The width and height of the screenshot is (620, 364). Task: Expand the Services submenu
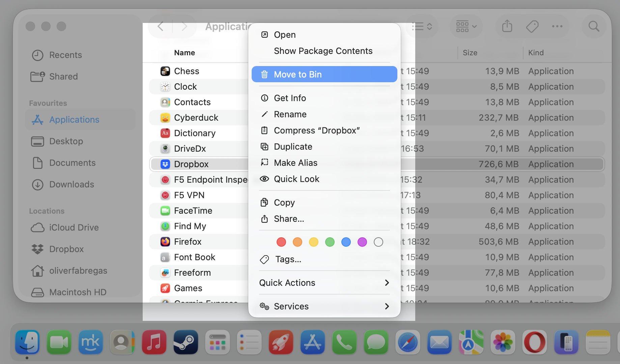[325, 306]
